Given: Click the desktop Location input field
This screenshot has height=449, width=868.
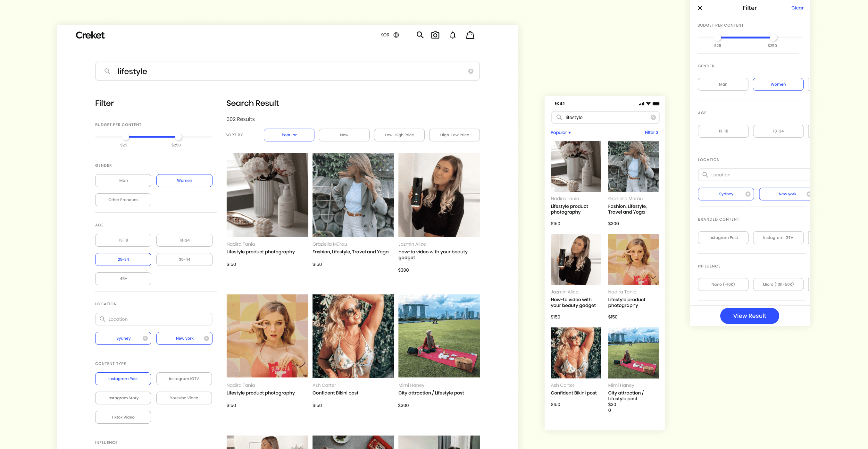Looking at the screenshot, I should (154, 319).
